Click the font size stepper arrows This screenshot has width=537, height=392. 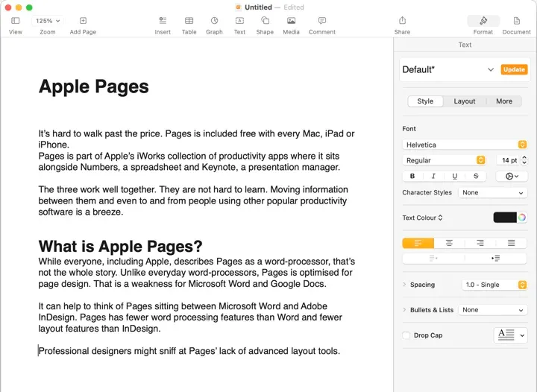(x=524, y=160)
